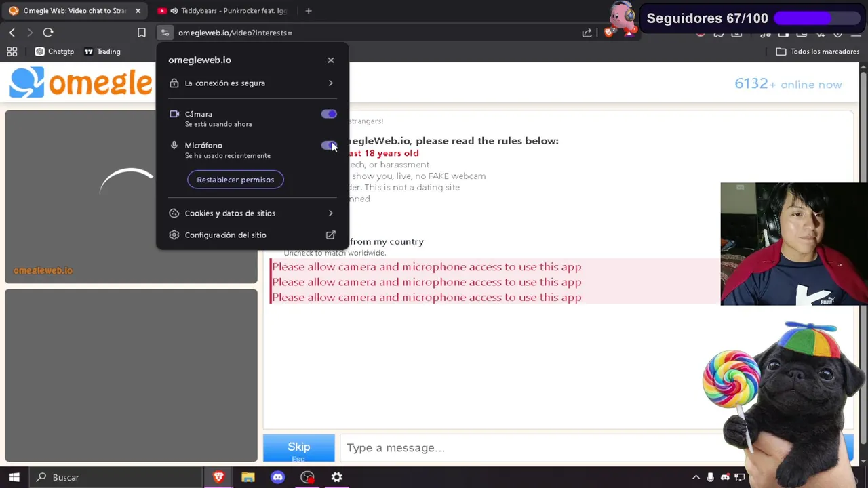Image resolution: width=868 pixels, height=488 pixels.
Task: Switch to Teddybears Punkrocker YouTube tab
Action: point(224,11)
